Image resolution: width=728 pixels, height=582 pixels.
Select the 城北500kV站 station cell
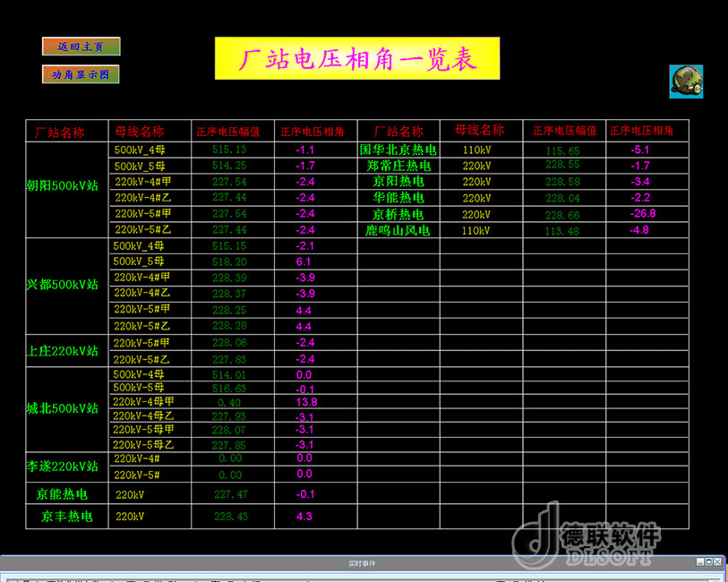click(x=63, y=408)
